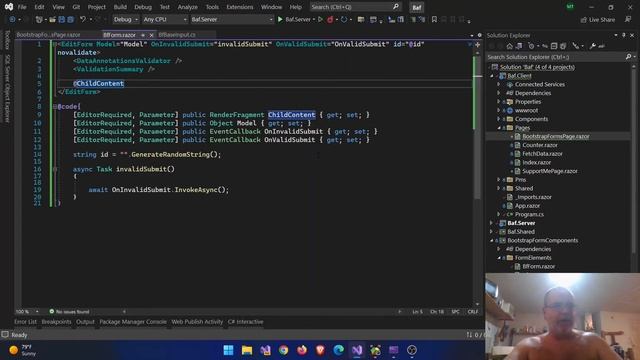The width and height of the screenshot is (640, 360).
Task: Open the Extensions menu
Action: (240, 7)
